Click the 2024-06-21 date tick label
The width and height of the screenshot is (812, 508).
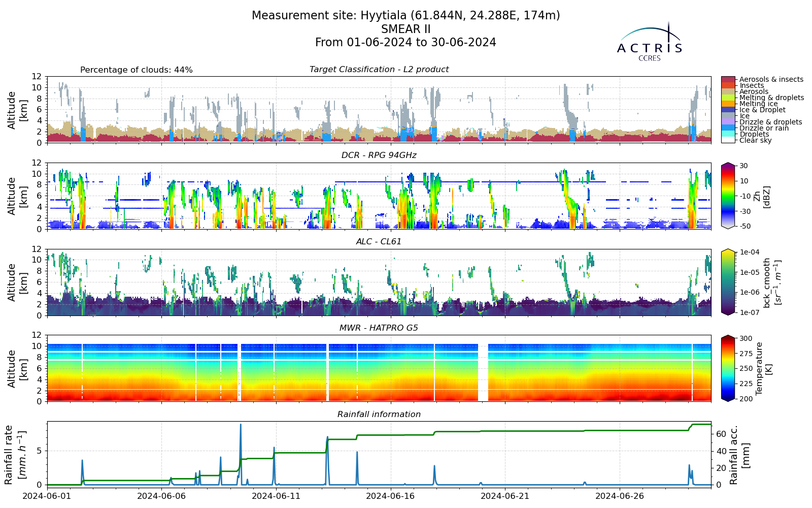[505, 496]
